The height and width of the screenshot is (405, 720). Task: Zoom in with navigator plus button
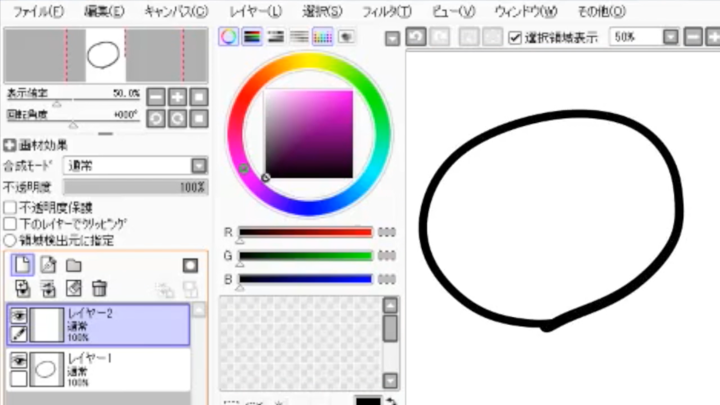pyautogui.click(x=177, y=97)
